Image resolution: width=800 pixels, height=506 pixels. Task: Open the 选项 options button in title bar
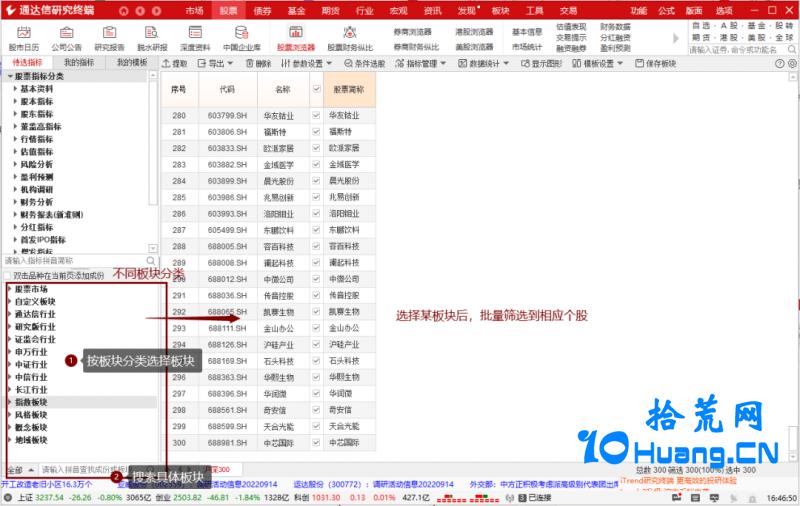pyautogui.click(x=724, y=11)
